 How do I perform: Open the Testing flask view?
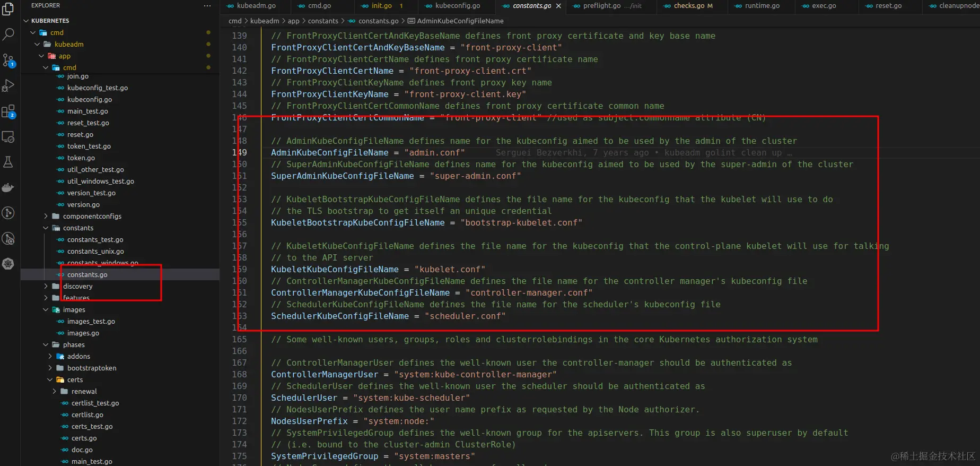[x=8, y=162]
